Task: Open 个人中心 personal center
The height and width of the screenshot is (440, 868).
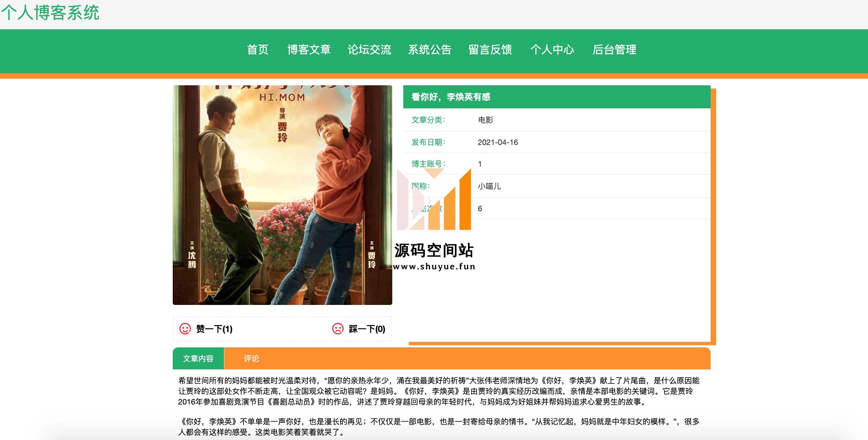Action: (x=552, y=49)
